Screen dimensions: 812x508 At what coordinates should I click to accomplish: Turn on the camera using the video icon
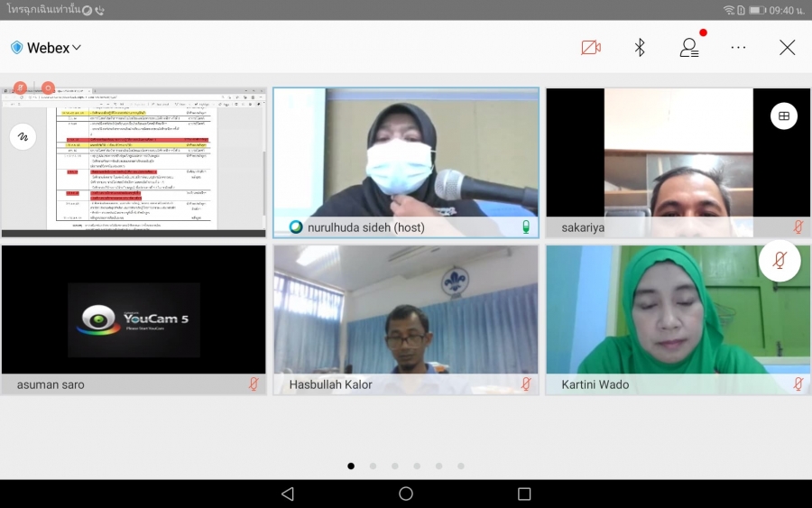coord(591,48)
